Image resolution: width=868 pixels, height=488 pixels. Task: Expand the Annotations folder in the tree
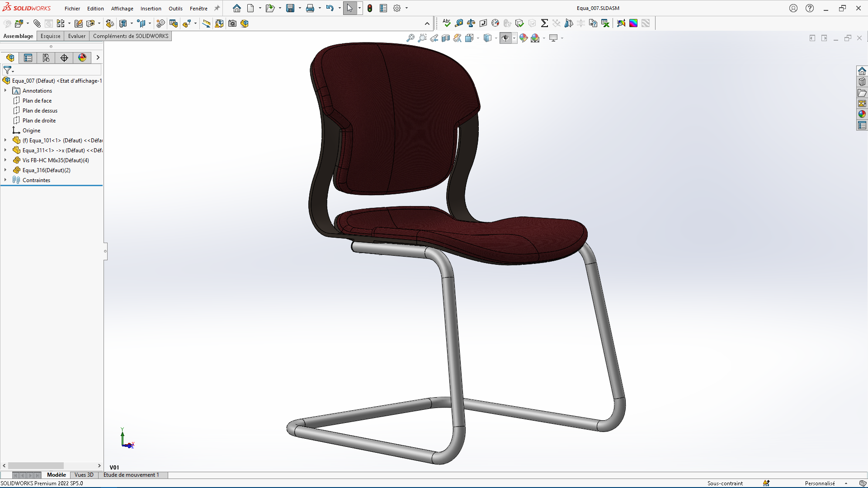tap(5, 91)
